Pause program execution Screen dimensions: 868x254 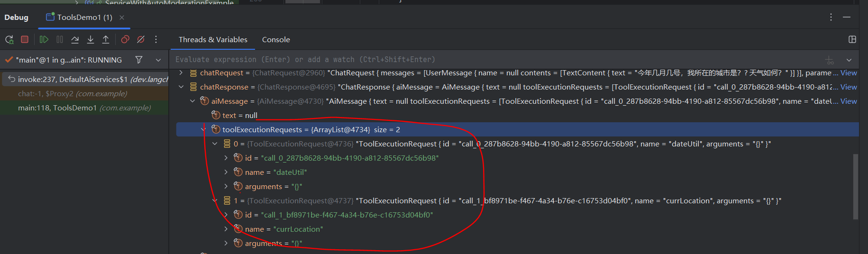[60, 39]
